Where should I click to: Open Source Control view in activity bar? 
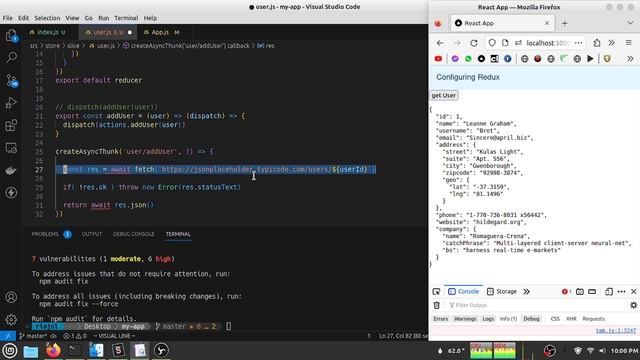11,80
